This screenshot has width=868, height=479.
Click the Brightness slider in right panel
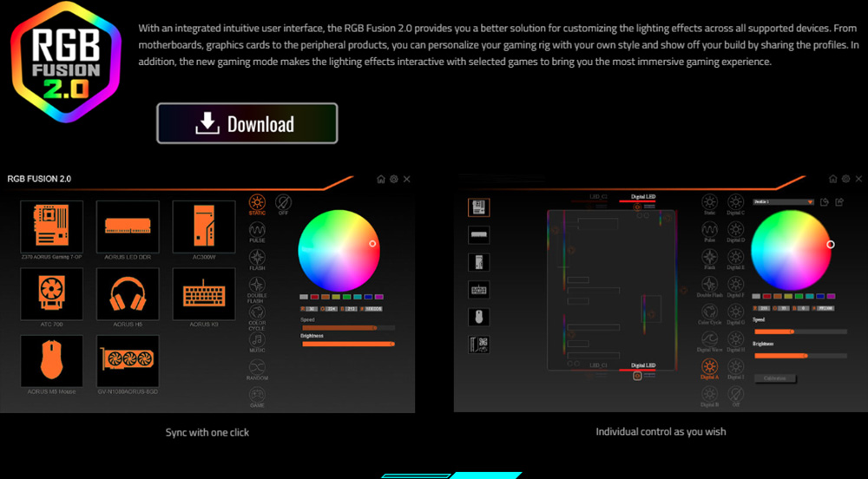tap(799, 355)
